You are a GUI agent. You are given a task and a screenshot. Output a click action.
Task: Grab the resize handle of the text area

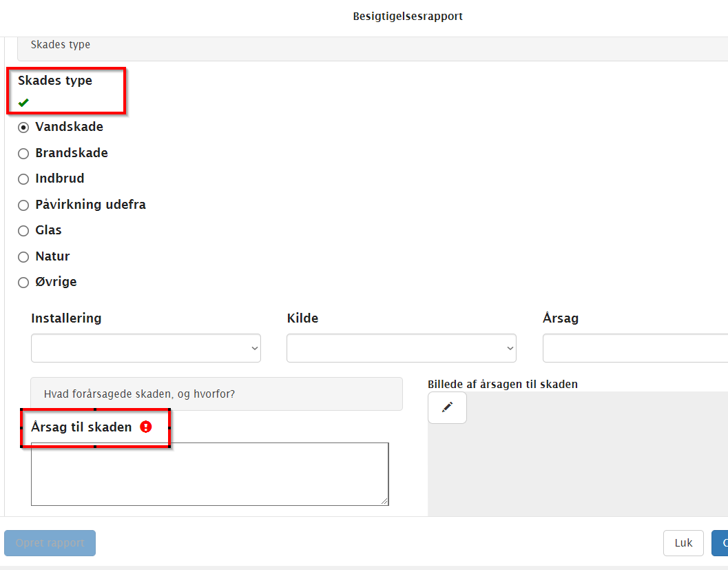pyautogui.click(x=384, y=501)
